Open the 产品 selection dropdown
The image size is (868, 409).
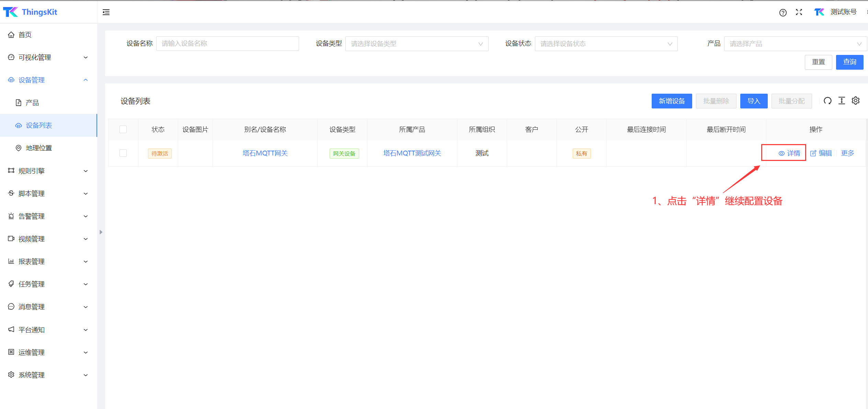tap(795, 44)
